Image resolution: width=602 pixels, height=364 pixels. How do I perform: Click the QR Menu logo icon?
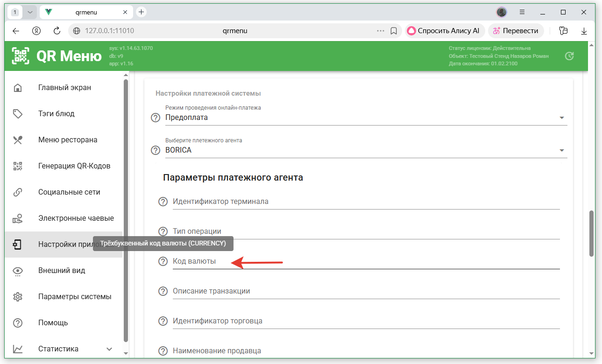coord(21,56)
